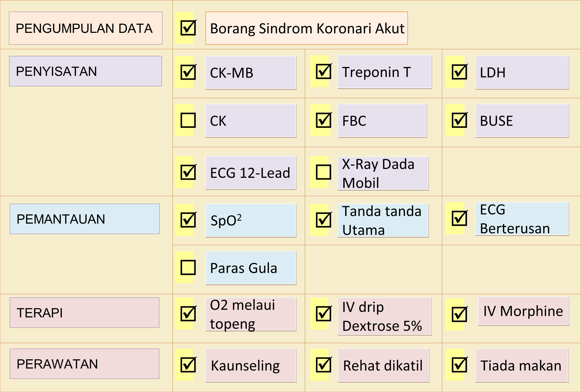The width and height of the screenshot is (581, 392).
Task: Enable the X-Ray Dada Mobil checkbox
Action: [x=323, y=172]
